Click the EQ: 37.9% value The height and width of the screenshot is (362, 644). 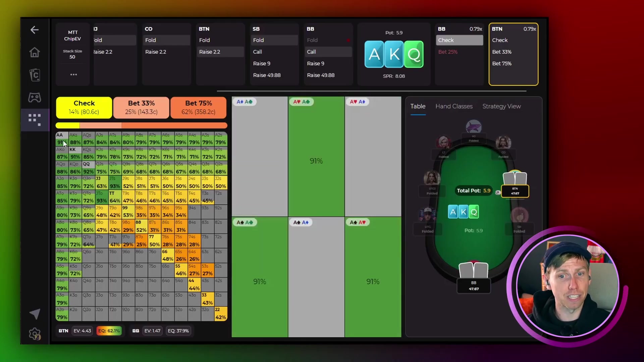click(x=178, y=331)
